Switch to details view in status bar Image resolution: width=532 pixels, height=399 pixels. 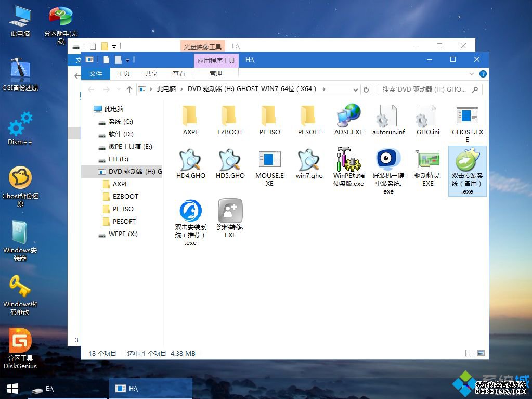470,353
